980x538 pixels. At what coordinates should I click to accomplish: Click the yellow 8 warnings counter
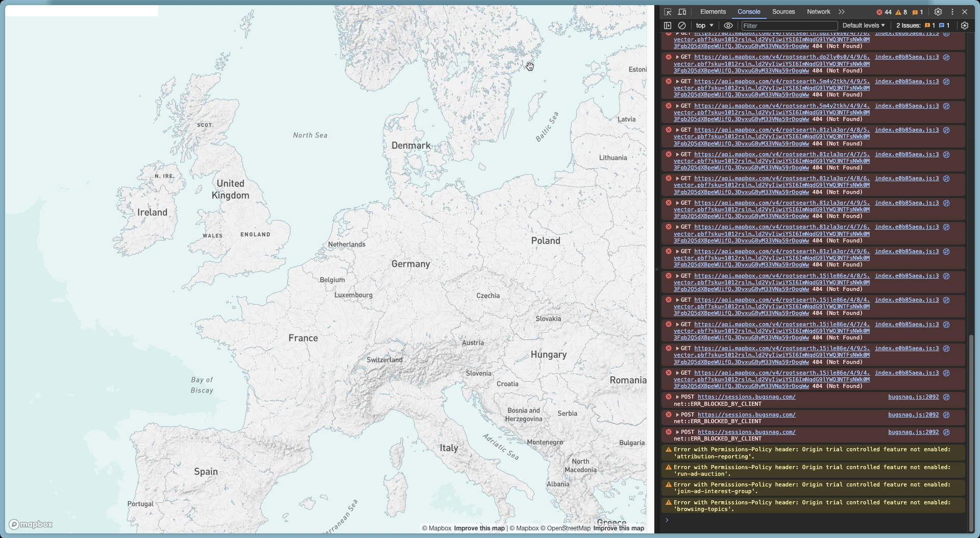pyautogui.click(x=901, y=12)
